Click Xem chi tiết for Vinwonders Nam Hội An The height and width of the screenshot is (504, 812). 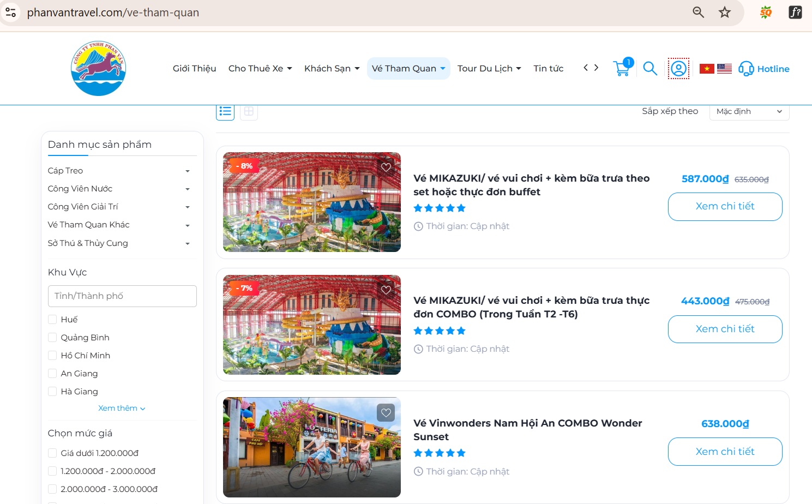725,451
